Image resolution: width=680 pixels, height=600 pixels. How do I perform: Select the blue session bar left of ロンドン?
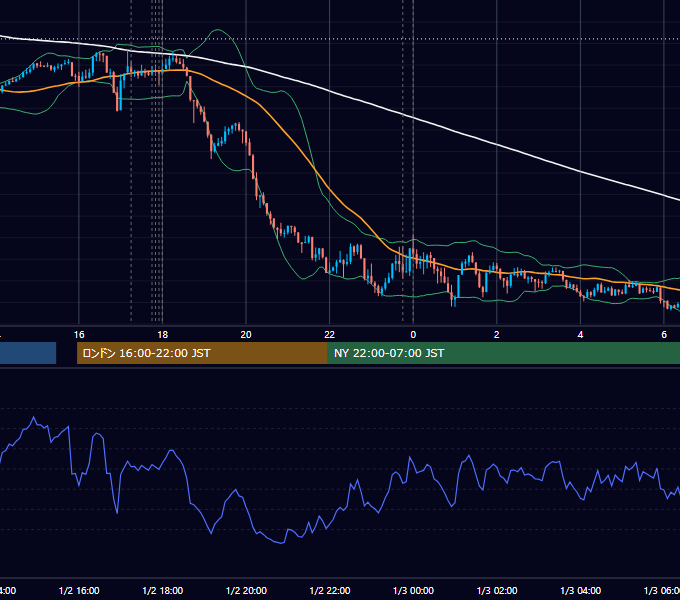(x=28, y=353)
